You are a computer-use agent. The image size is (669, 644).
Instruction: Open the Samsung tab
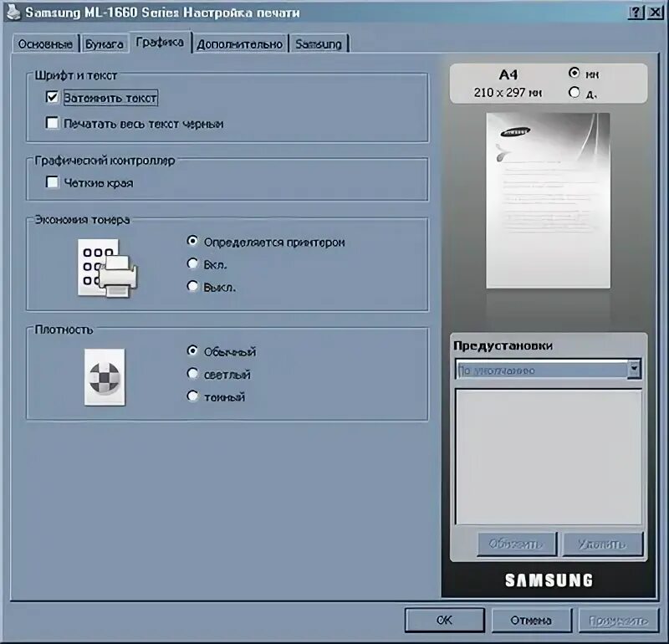pos(319,43)
